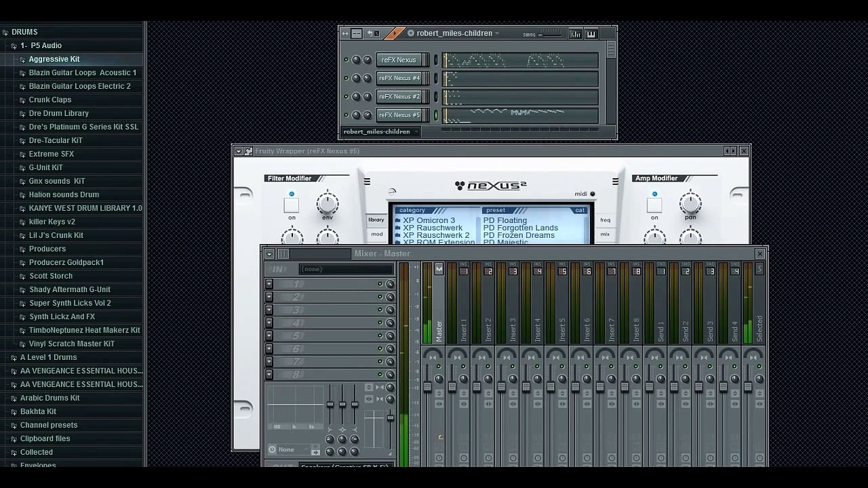The image size is (868, 488).
Task: Click the undo arrow icon in step sequencer header
Action: 370,33
